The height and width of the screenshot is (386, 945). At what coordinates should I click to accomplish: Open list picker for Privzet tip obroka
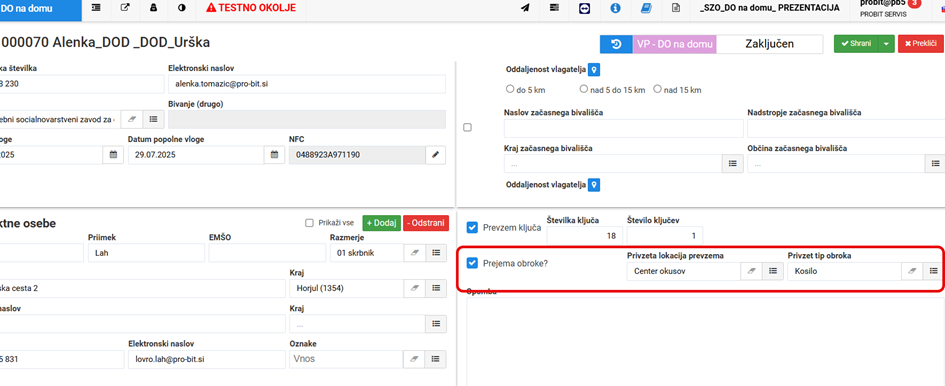[934, 271]
